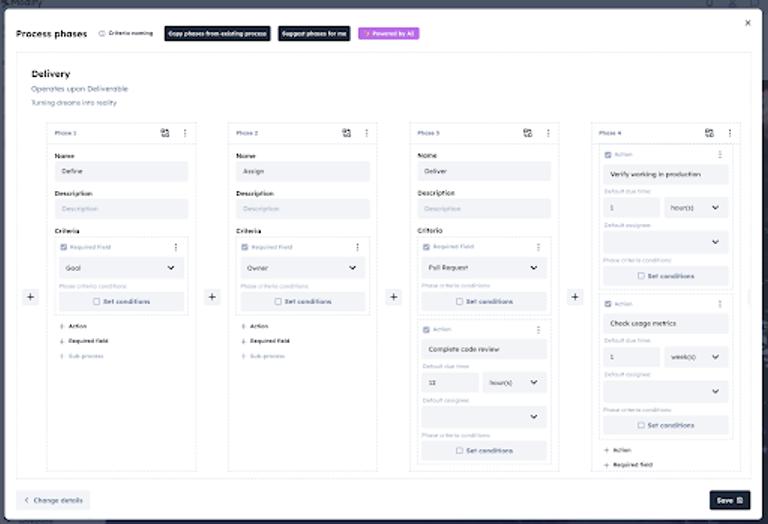
Task: Toggle Required field checkbox above Pull Request
Action: pyautogui.click(x=426, y=247)
